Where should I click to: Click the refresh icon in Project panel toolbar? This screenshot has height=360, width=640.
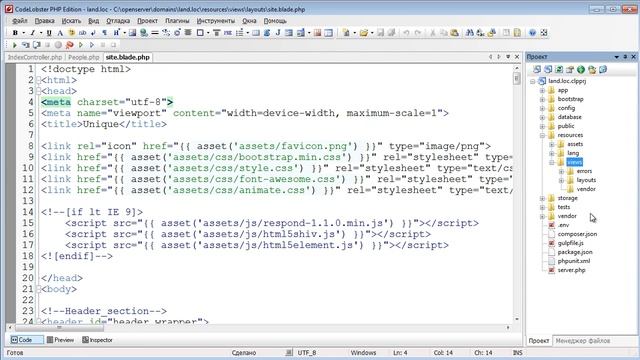(559, 70)
